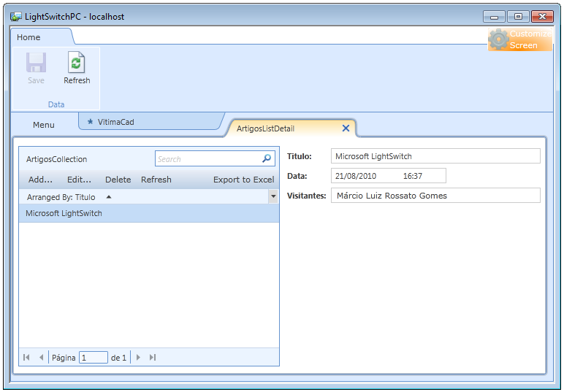Click the Data ribbon group label

pos(56,104)
